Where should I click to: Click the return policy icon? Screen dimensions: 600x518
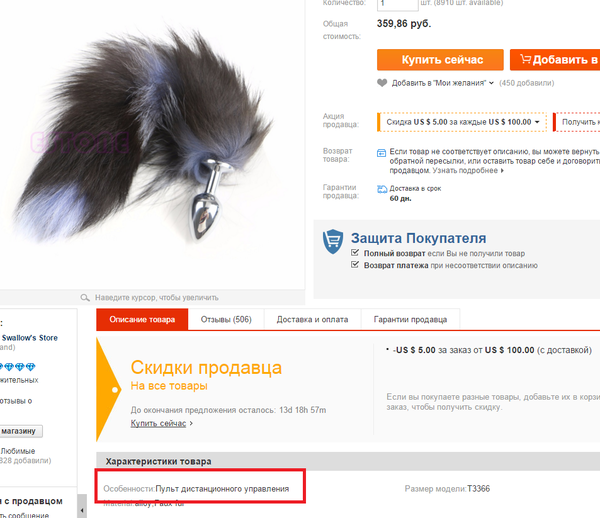coord(382,153)
